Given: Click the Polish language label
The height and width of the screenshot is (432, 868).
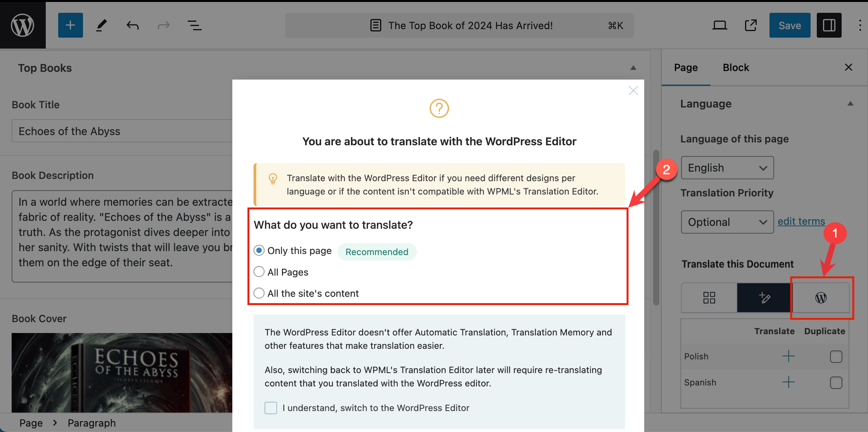Looking at the screenshot, I should (696, 356).
